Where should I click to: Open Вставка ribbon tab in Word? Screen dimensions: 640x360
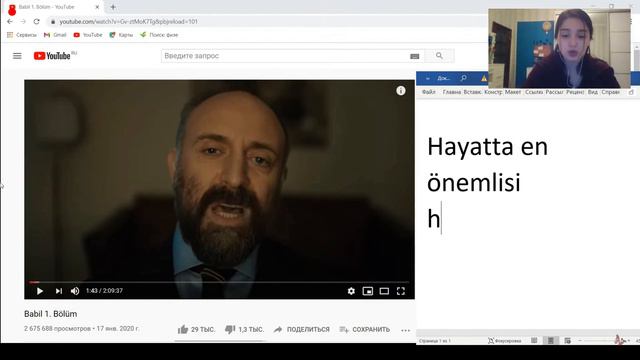click(472, 92)
